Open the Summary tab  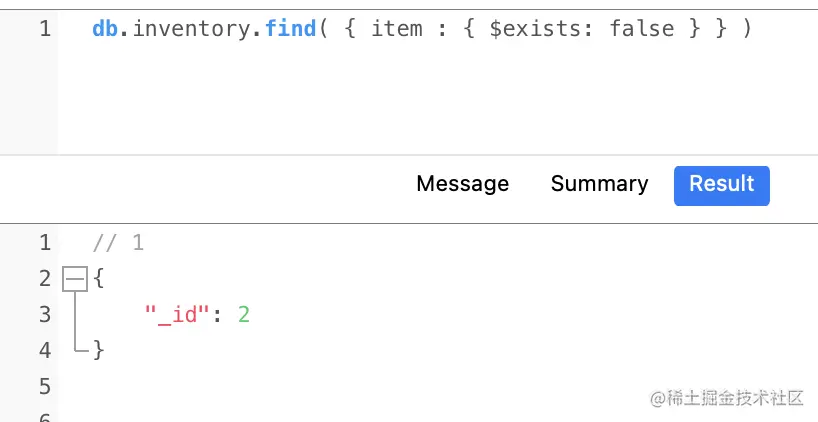click(x=599, y=184)
